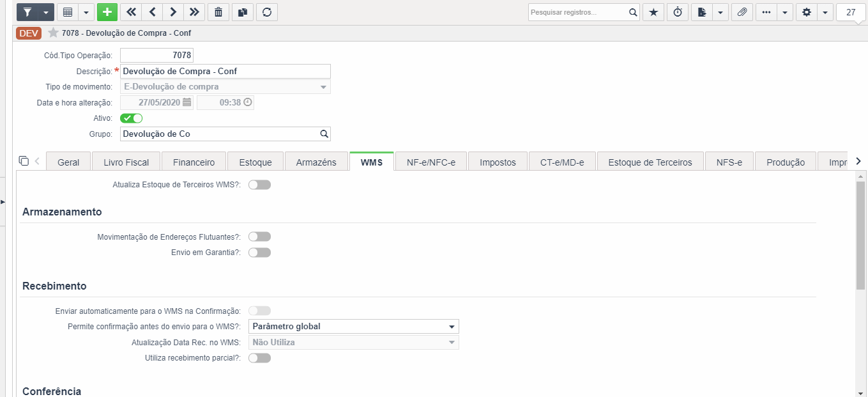Switch to the NFS-e tab
868x397 pixels.
(x=729, y=162)
